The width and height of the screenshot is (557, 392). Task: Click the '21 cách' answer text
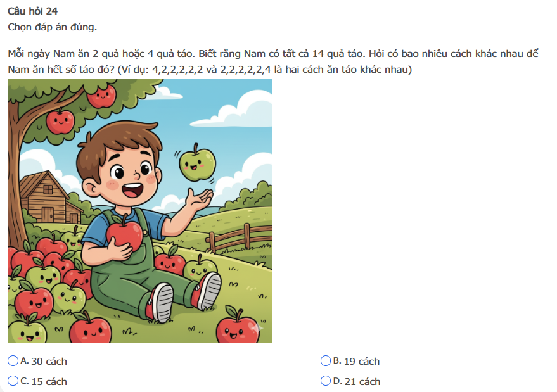362,382
